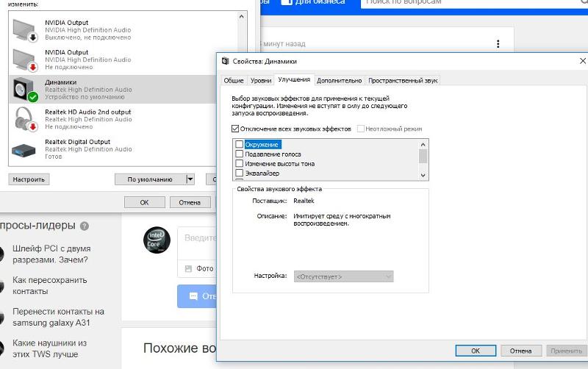The height and width of the screenshot is (369, 588).
Task: Click the Фото attachment icon
Action: pos(188,268)
